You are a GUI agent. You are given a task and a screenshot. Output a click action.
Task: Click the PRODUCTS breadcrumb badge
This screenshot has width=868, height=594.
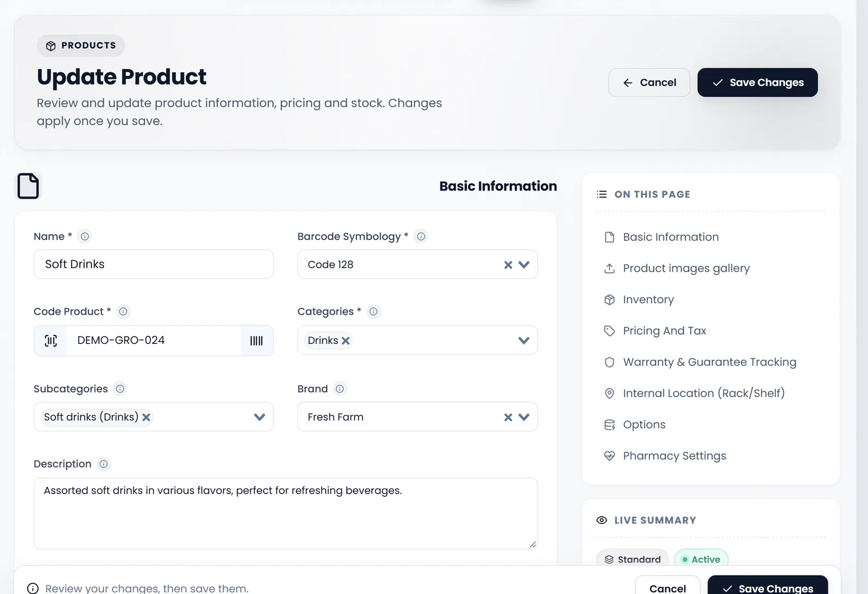point(81,46)
